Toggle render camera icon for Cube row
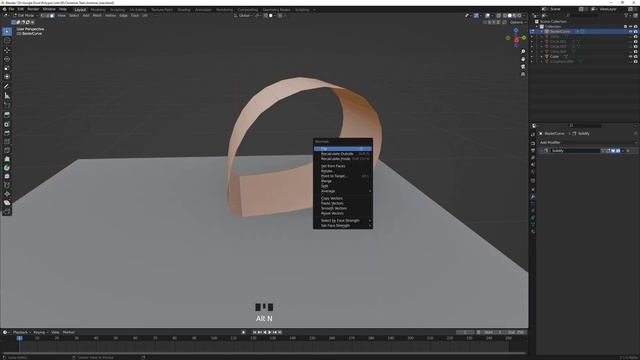Image resolution: width=640 pixels, height=360 pixels. click(x=636, y=57)
